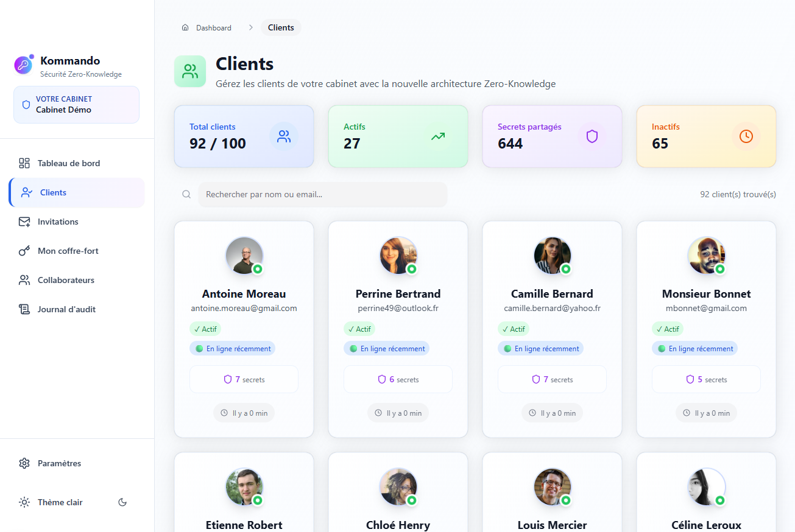Click Chloé Henry's avatar photo

tap(398, 486)
